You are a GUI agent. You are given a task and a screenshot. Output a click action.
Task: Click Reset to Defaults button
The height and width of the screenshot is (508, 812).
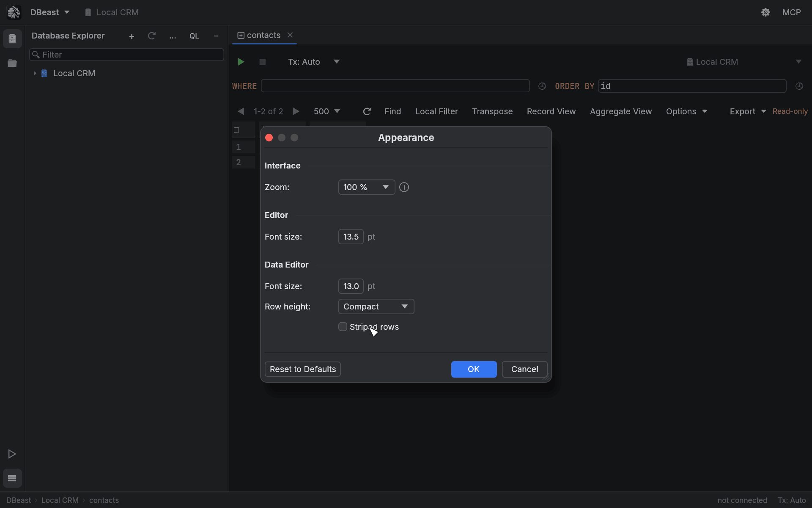coord(303,369)
